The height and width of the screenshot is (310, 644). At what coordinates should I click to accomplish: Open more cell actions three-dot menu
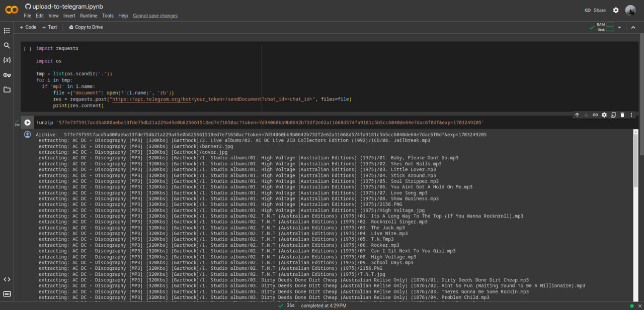pyautogui.click(x=631, y=115)
